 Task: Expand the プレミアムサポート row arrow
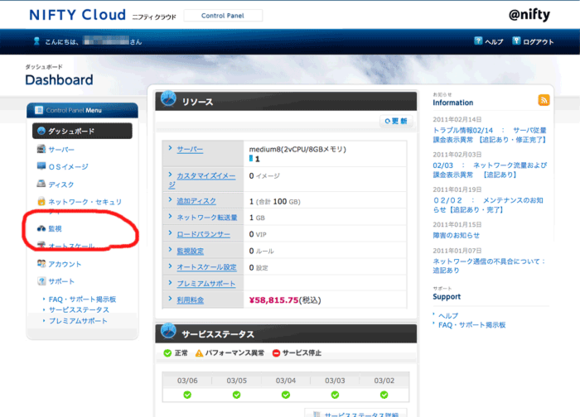(170, 282)
